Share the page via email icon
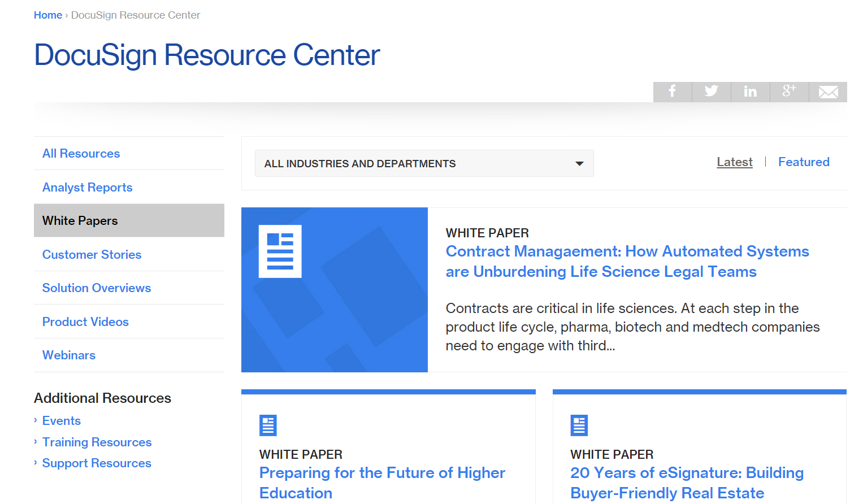 tap(828, 92)
